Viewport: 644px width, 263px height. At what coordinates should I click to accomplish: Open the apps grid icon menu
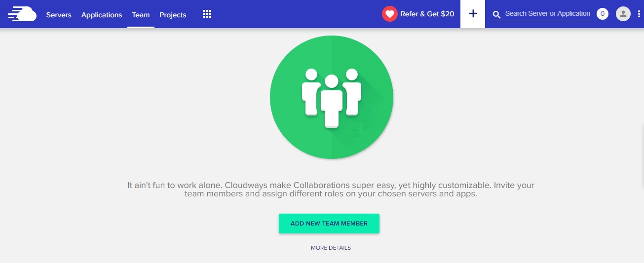click(x=207, y=14)
